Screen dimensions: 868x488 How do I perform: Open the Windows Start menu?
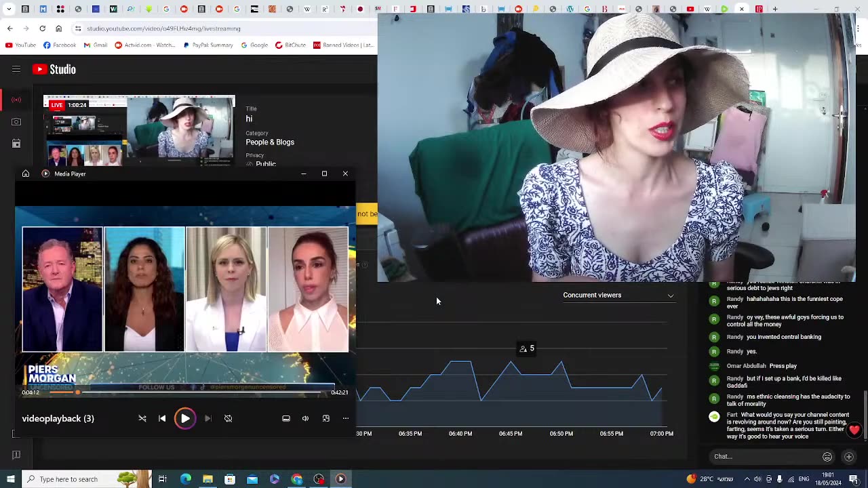click(10, 479)
